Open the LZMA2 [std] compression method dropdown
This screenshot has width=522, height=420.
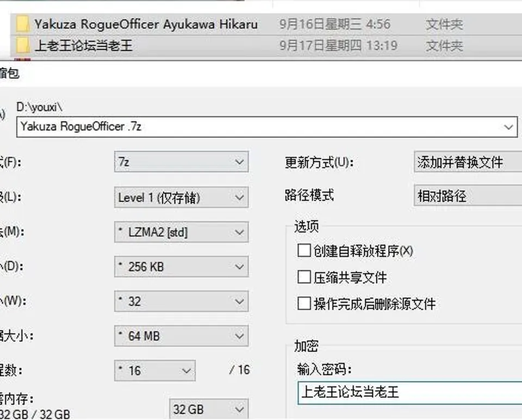point(182,232)
